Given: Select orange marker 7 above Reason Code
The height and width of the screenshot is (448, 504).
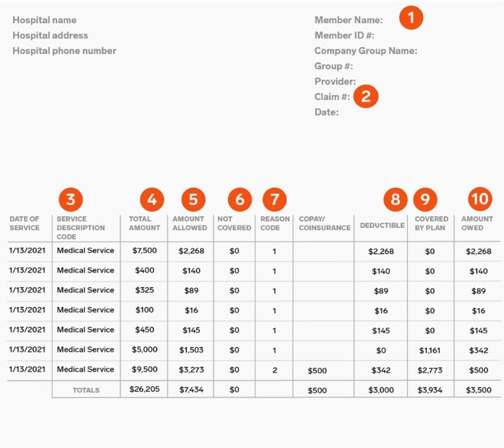Looking at the screenshot, I should tap(275, 200).
